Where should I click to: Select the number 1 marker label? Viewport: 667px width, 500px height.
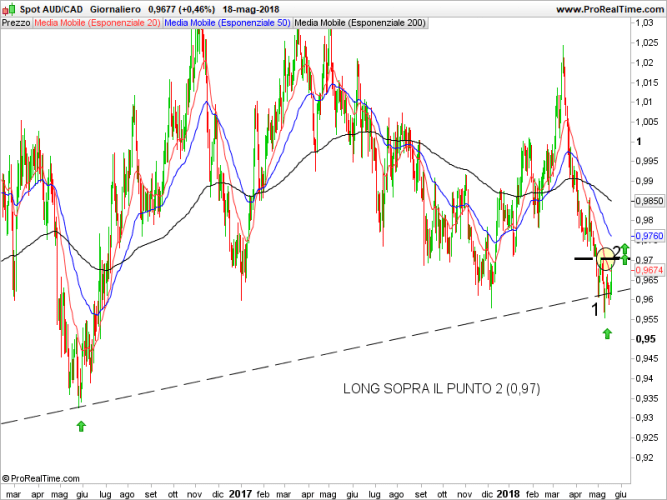coord(596,310)
